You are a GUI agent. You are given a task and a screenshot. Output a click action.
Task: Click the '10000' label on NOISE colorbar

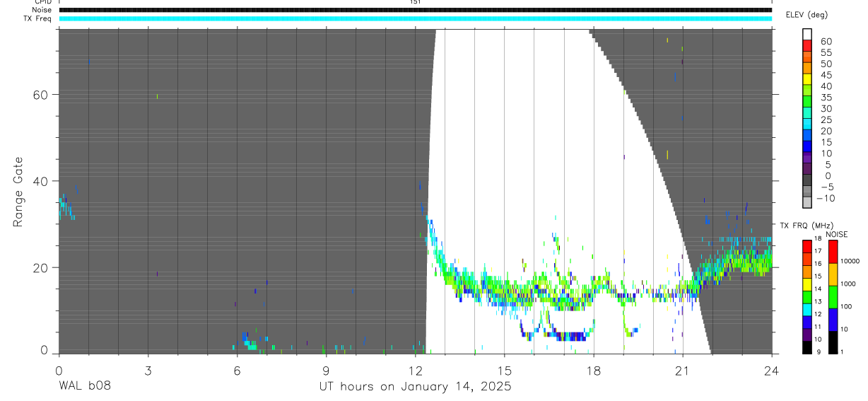850,261
